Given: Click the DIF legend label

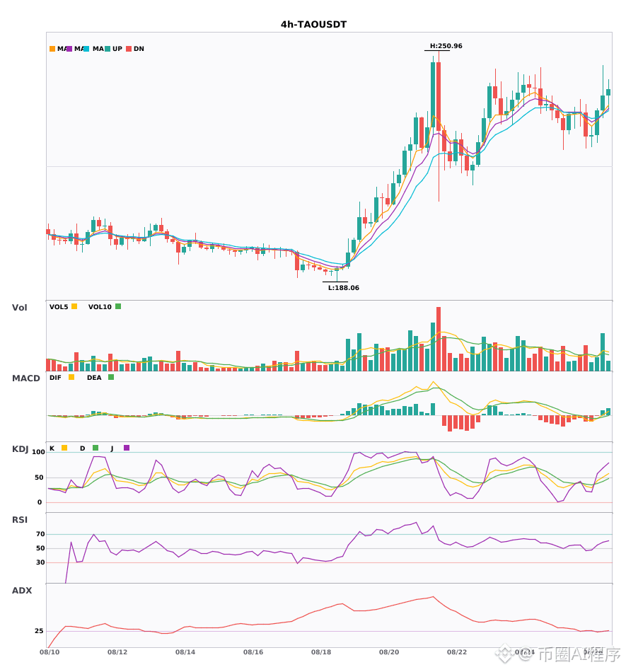Looking at the screenshot, I should click(55, 378).
